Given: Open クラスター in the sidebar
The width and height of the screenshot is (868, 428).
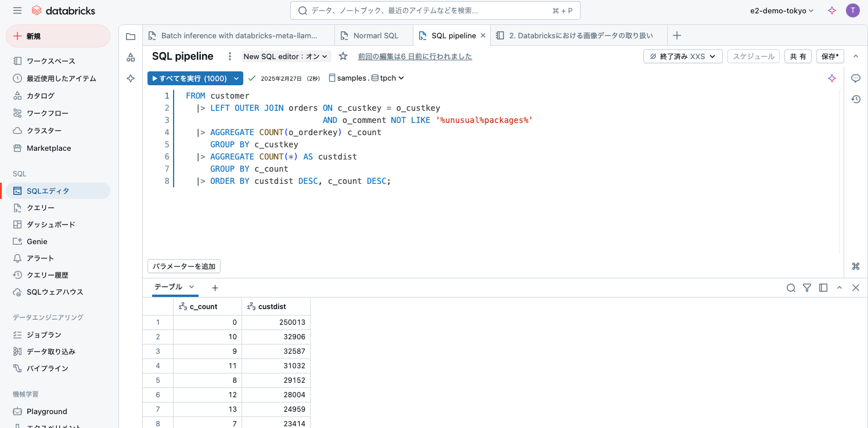Looking at the screenshot, I should [58, 130].
